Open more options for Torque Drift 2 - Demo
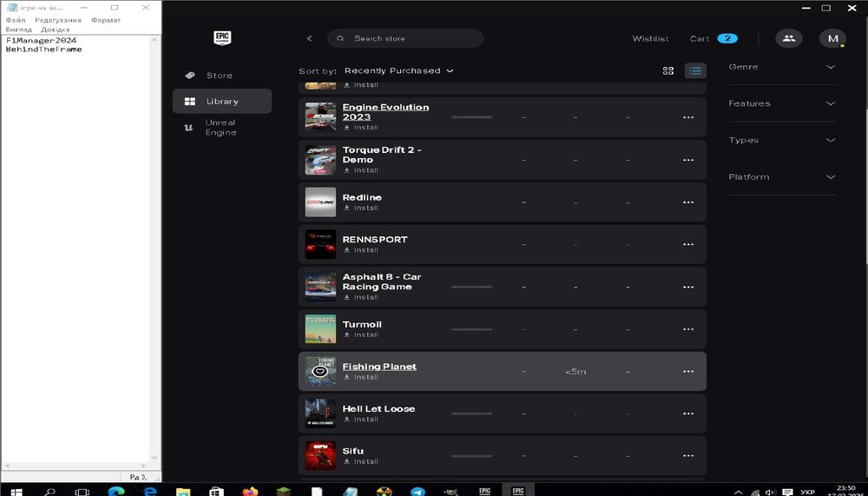 [688, 160]
